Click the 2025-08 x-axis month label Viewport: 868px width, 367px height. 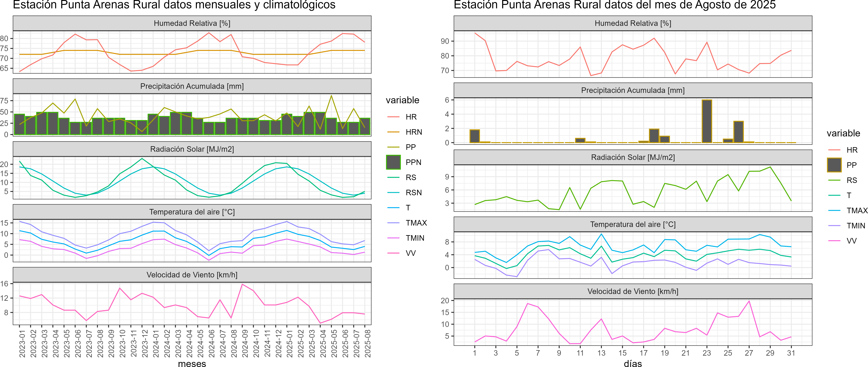coord(368,343)
